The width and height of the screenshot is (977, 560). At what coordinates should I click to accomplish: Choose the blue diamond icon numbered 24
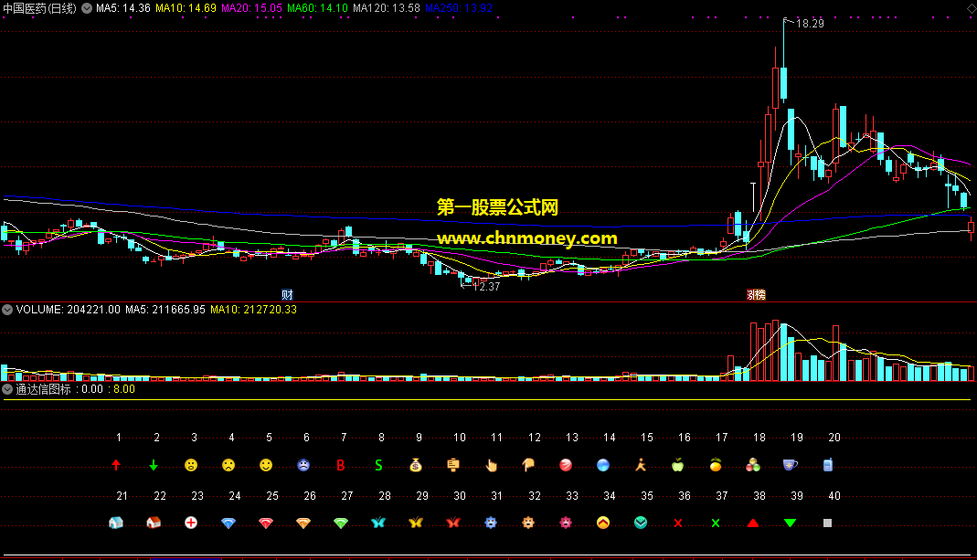pos(228,523)
